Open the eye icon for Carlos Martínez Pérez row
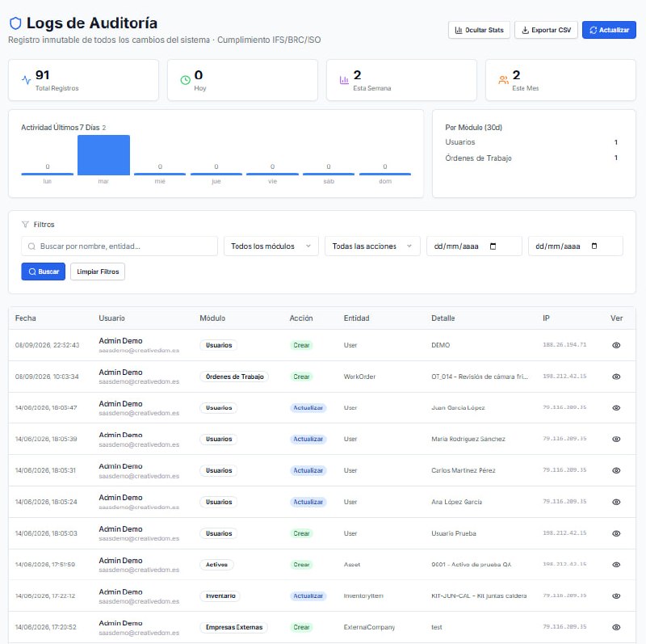The width and height of the screenshot is (646, 644). coord(616,470)
